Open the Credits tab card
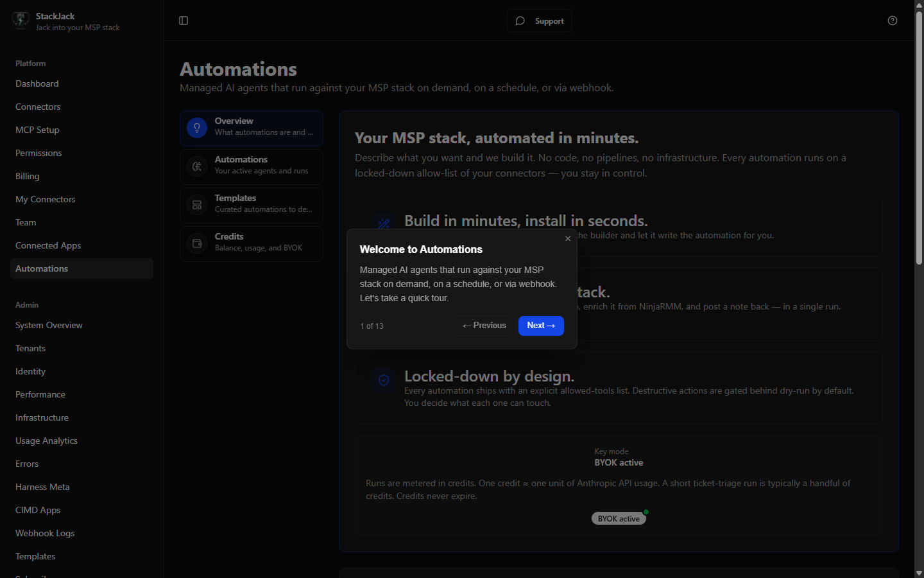The image size is (924, 578). pyautogui.click(x=252, y=243)
